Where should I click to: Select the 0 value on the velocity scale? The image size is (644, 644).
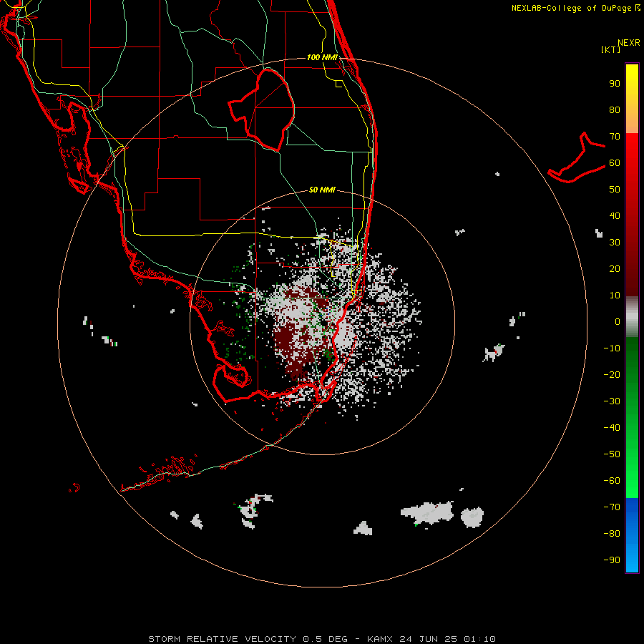click(x=618, y=321)
